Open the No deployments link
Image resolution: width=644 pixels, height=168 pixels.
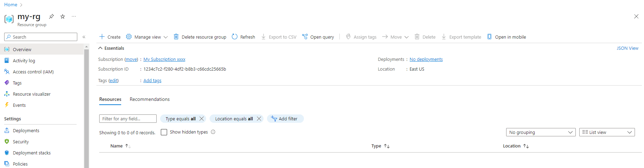coord(426,59)
